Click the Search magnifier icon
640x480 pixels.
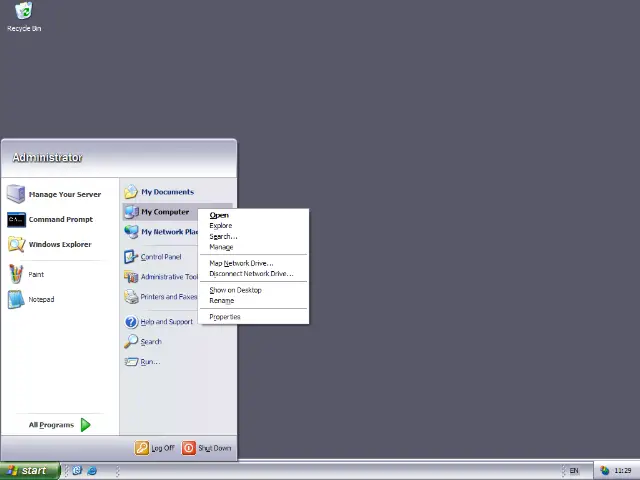[x=131, y=341]
